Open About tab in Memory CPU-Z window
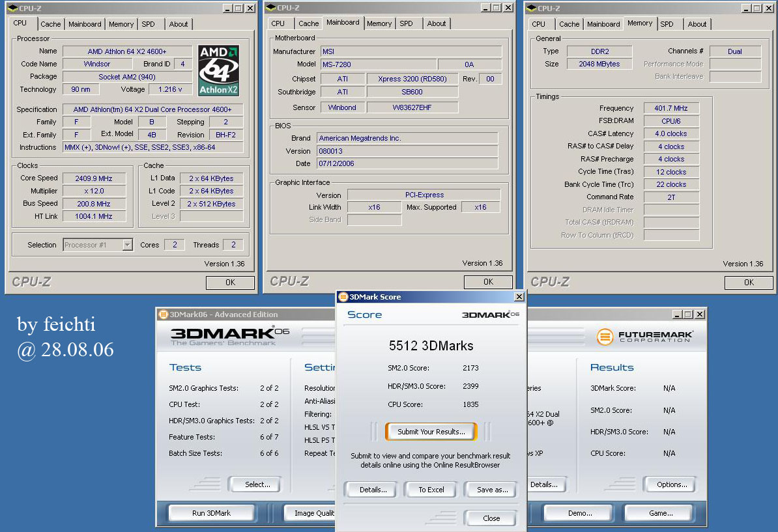 697,24
